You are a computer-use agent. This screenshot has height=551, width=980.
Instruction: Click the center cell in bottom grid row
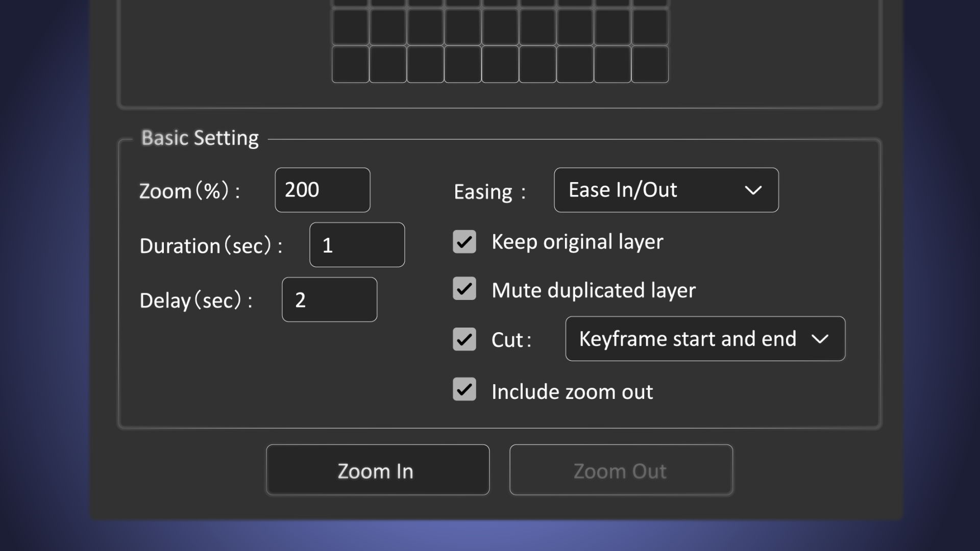pyautogui.click(x=500, y=64)
